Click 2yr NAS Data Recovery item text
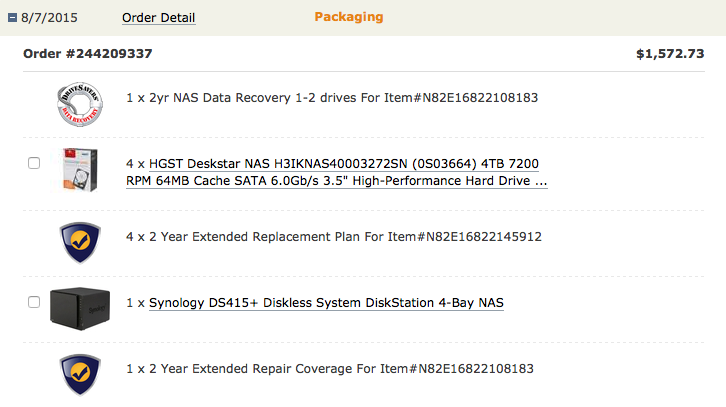Viewport: 726px width, 407px height. click(332, 99)
